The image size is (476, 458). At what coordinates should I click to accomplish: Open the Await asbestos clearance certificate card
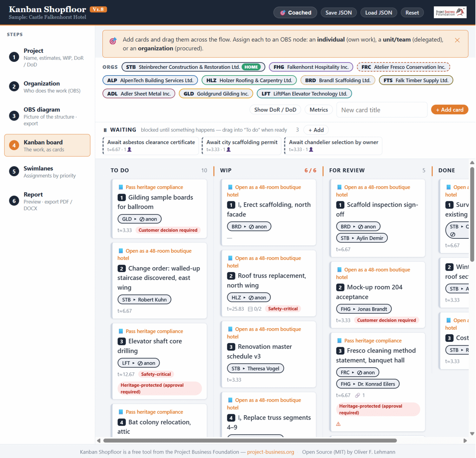click(151, 146)
